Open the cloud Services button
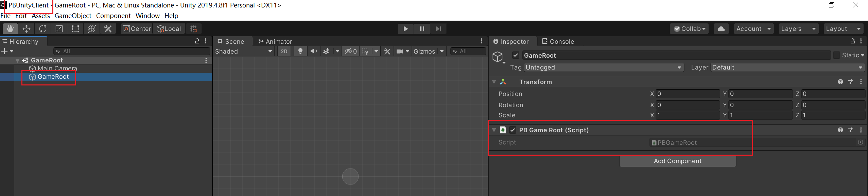The image size is (868, 196). tap(721, 29)
